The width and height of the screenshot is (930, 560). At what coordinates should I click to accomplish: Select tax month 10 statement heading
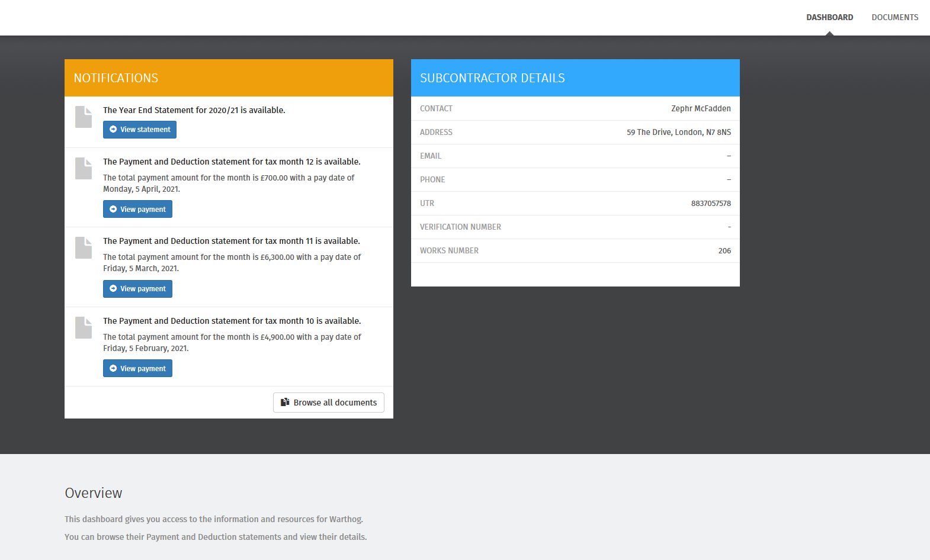click(x=232, y=321)
